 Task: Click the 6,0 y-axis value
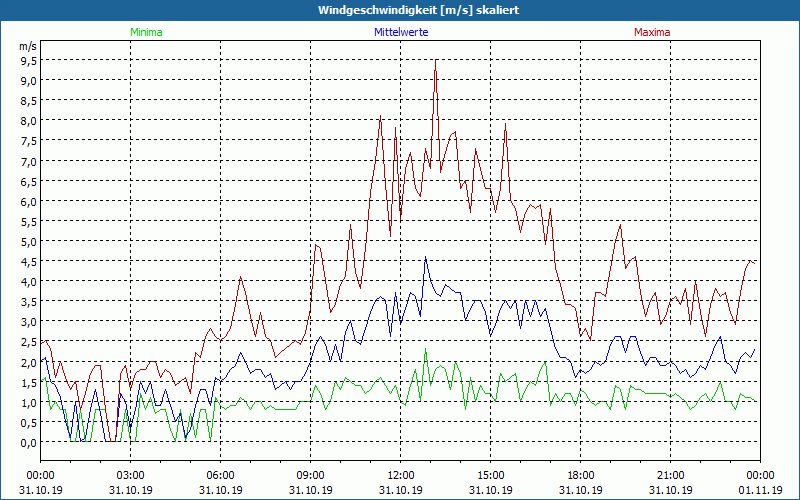[x=29, y=202]
